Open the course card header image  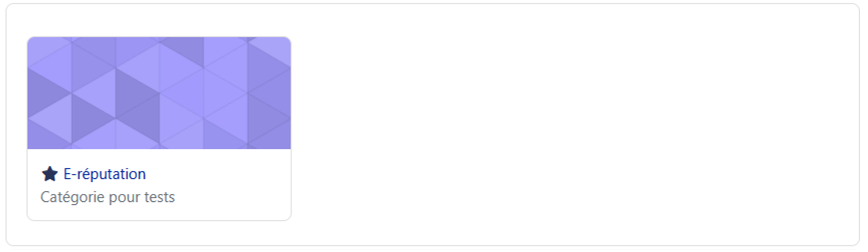(x=159, y=93)
